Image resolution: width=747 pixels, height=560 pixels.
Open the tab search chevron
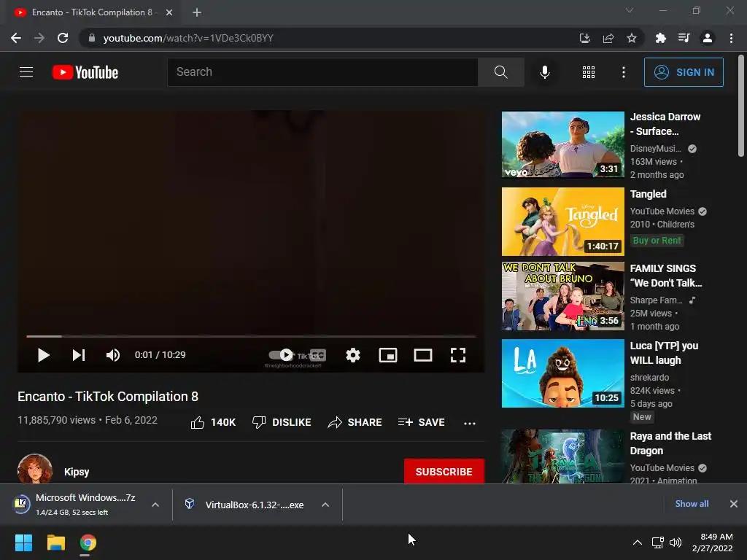[x=630, y=10]
